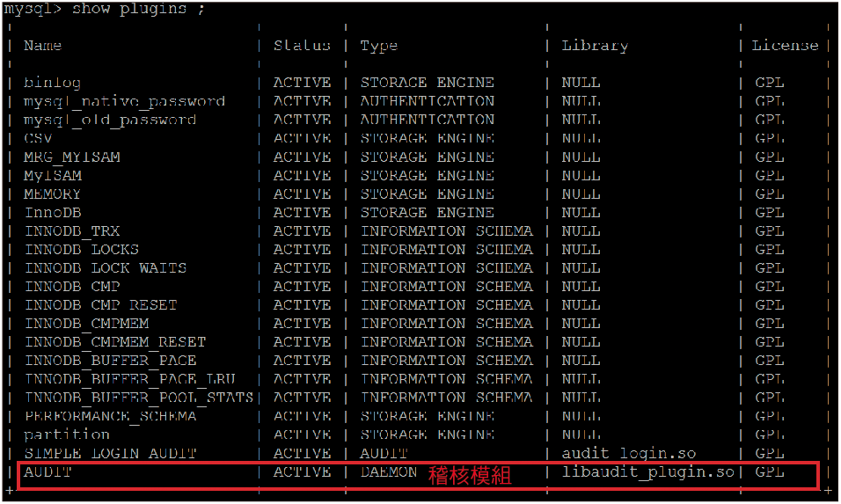The image size is (841, 504).
Task: Select the 'INNODB_LOCKS' plugin name
Action: tap(82, 250)
